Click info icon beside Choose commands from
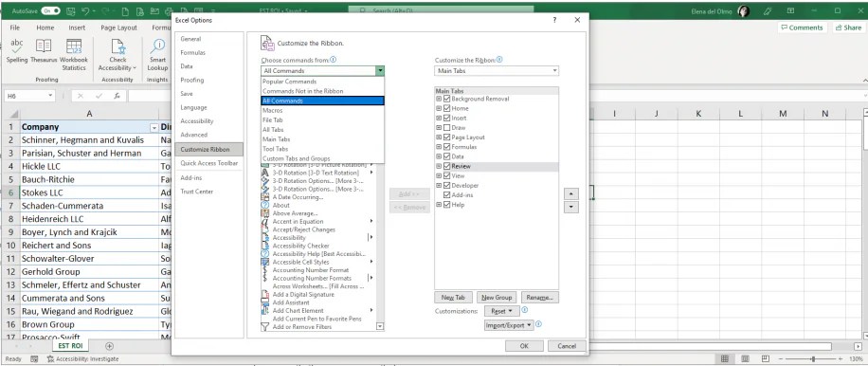 click(x=334, y=59)
